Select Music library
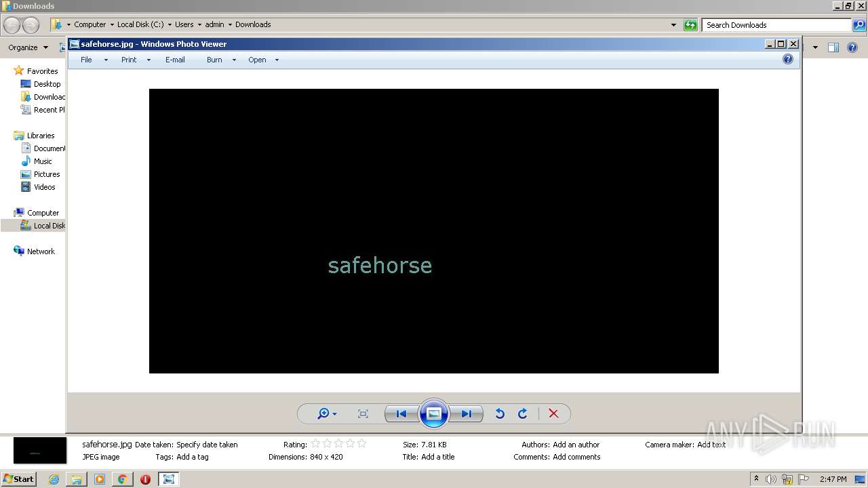 43,161
